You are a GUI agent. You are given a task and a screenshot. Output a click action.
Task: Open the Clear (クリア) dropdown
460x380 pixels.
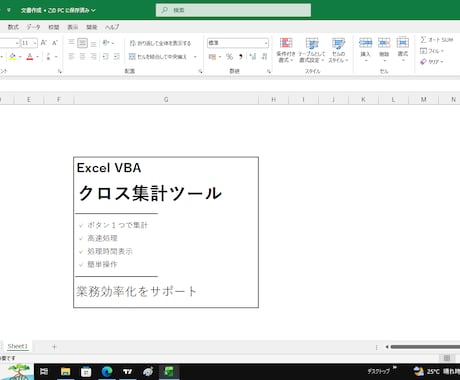[432, 62]
